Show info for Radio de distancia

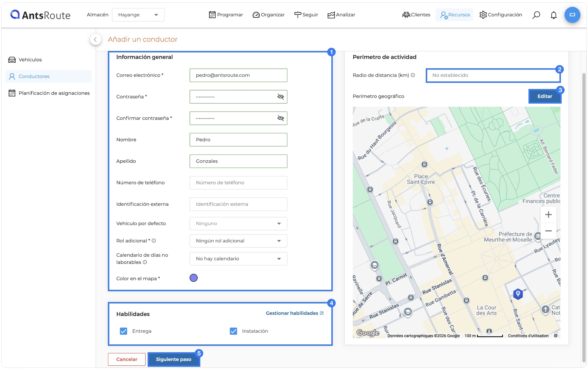pos(413,75)
